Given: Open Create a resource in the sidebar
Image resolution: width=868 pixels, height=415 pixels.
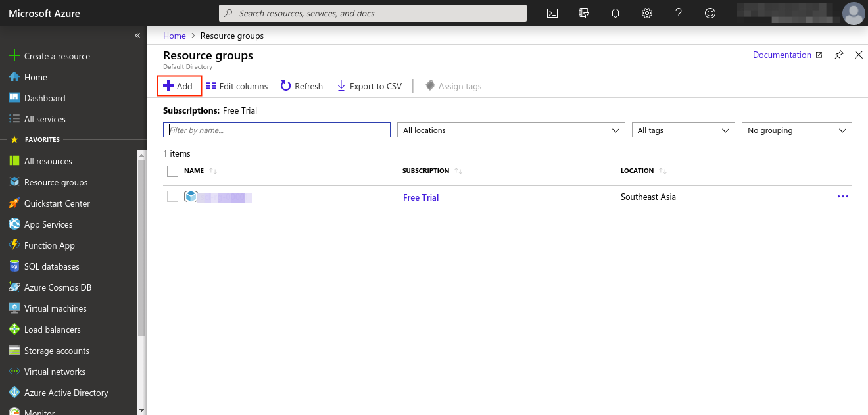Looking at the screenshot, I should coord(57,56).
